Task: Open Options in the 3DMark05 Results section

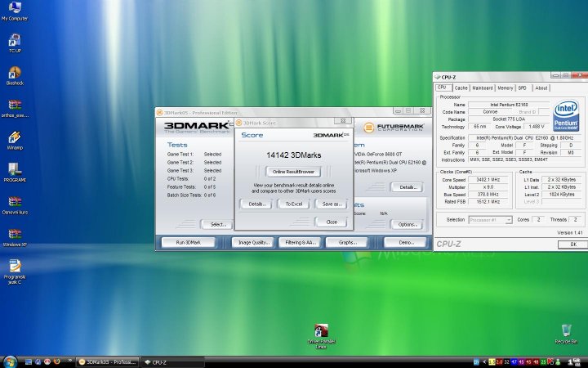Action: pyautogui.click(x=407, y=225)
